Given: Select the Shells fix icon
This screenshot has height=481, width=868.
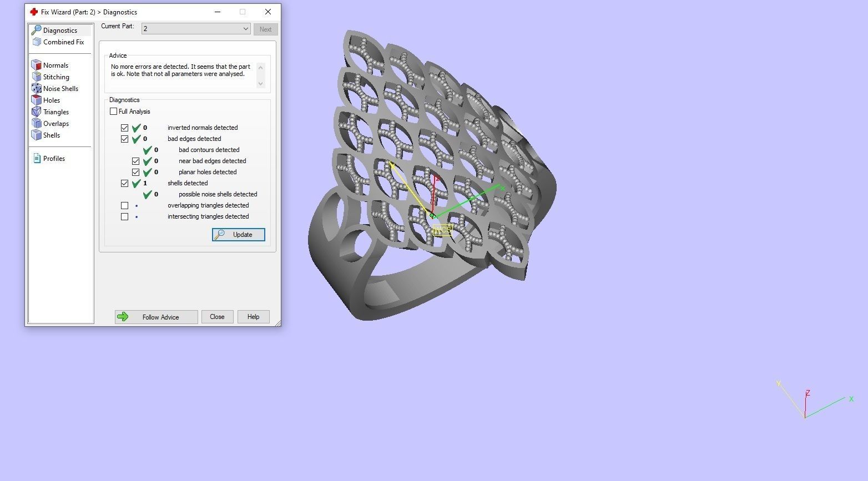Looking at the screenshot, I should (x=37, y=135).
